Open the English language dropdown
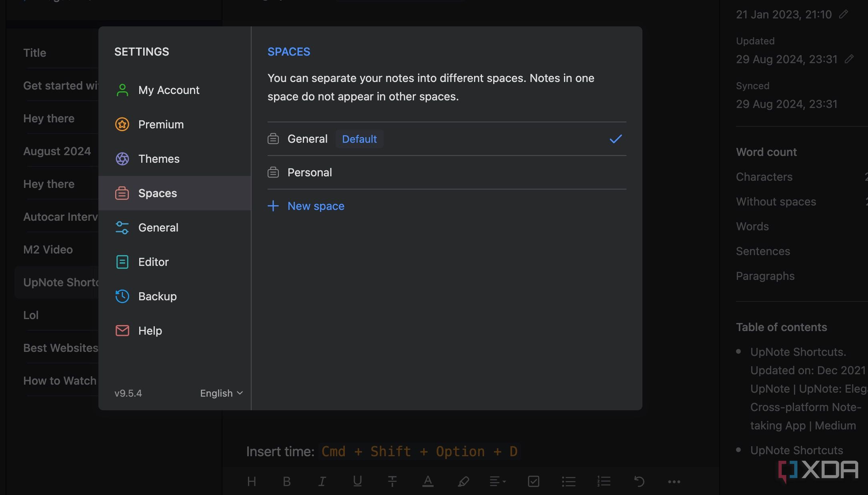 (222, 393)
